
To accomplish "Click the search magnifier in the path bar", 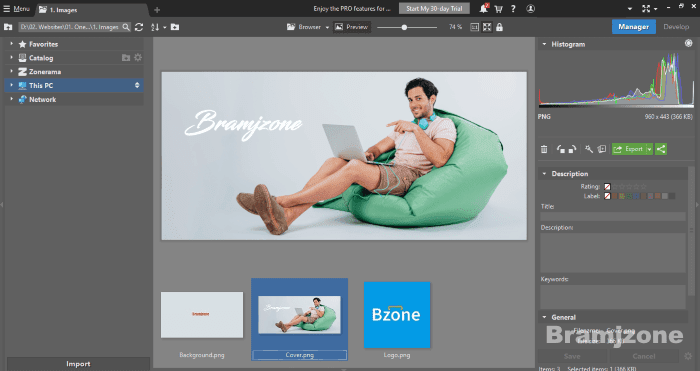I will [126, 27].
